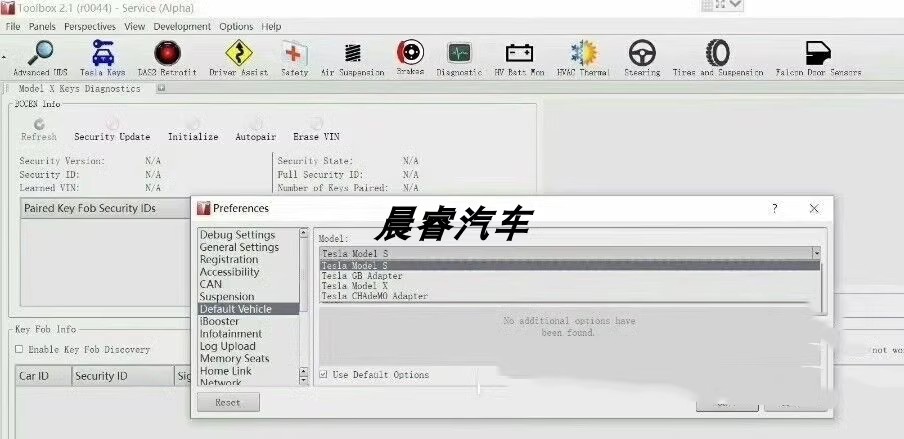Open the Advanced UDS magnifier icon
The height and width of the screenshot is (439, 904).
(40, 54)
